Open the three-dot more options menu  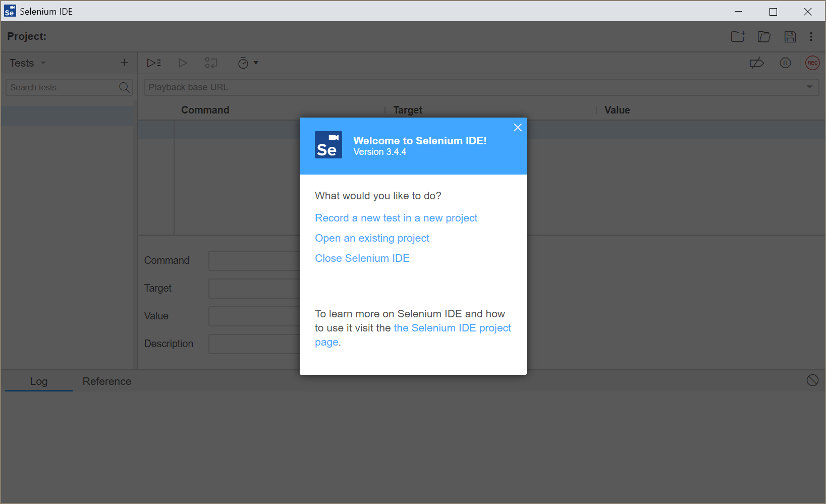tap(811, 36)
